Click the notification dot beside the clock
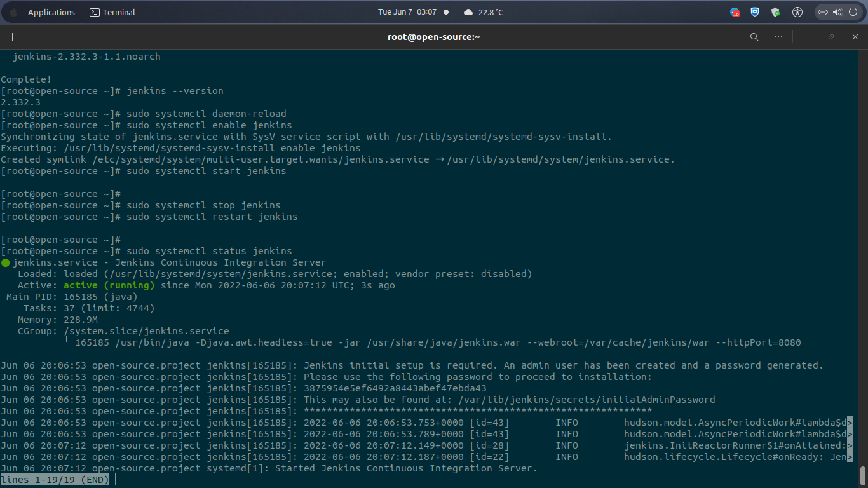Viewport: 868px width, 488px height. (445, 12)
